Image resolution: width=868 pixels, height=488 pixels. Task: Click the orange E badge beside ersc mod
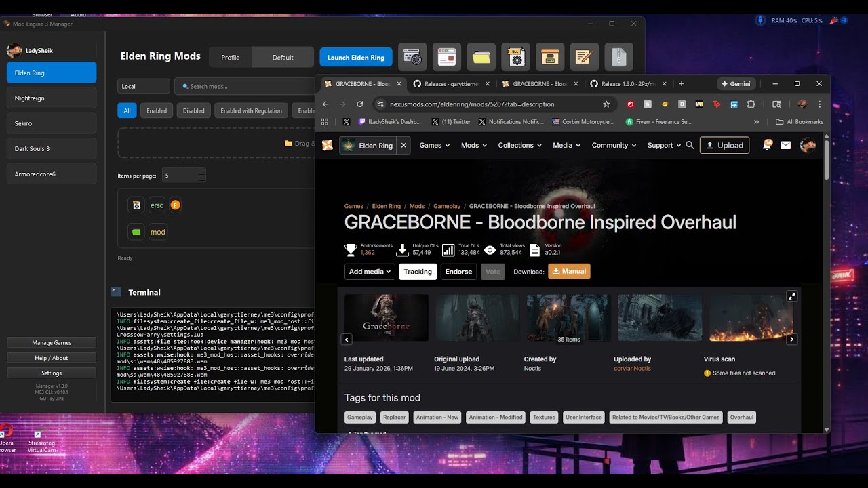[x=175, y=205]
